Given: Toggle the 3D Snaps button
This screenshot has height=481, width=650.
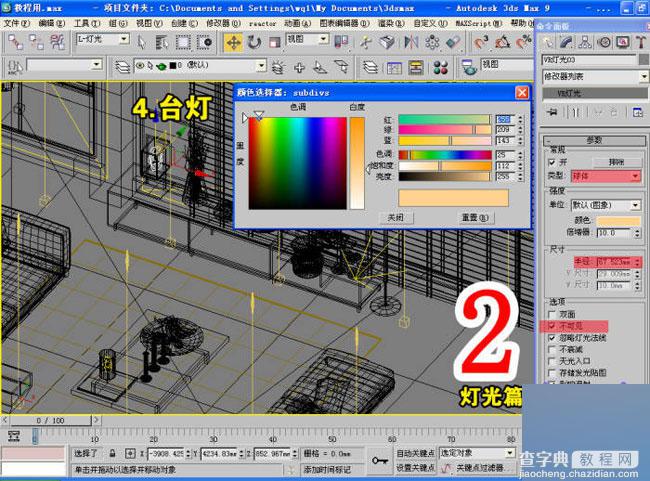Looking at the screenshot, I should 481,42.
